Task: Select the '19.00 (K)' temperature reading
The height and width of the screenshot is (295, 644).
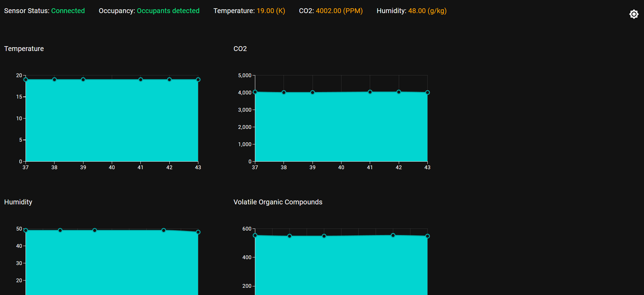Action: click(271, 11)
